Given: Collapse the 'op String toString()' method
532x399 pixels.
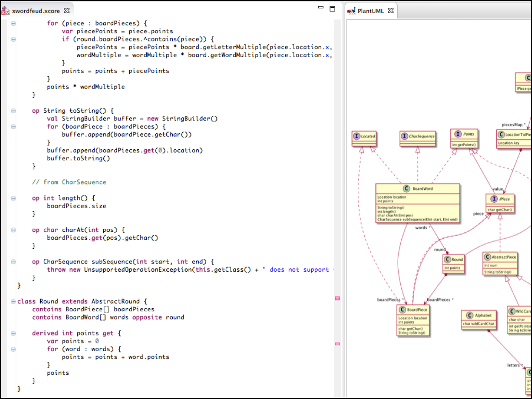Looking at the screenshot, I should pyautogui.click(x=13, y=111).
